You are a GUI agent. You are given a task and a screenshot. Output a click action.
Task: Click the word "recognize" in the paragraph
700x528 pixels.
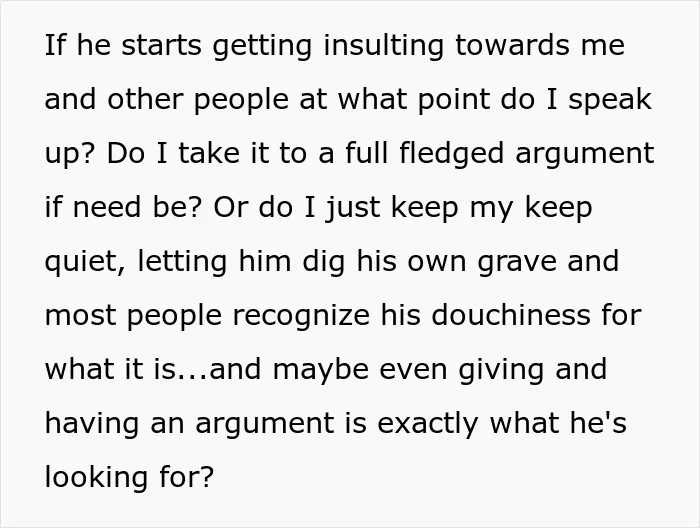tap(301, 316)
